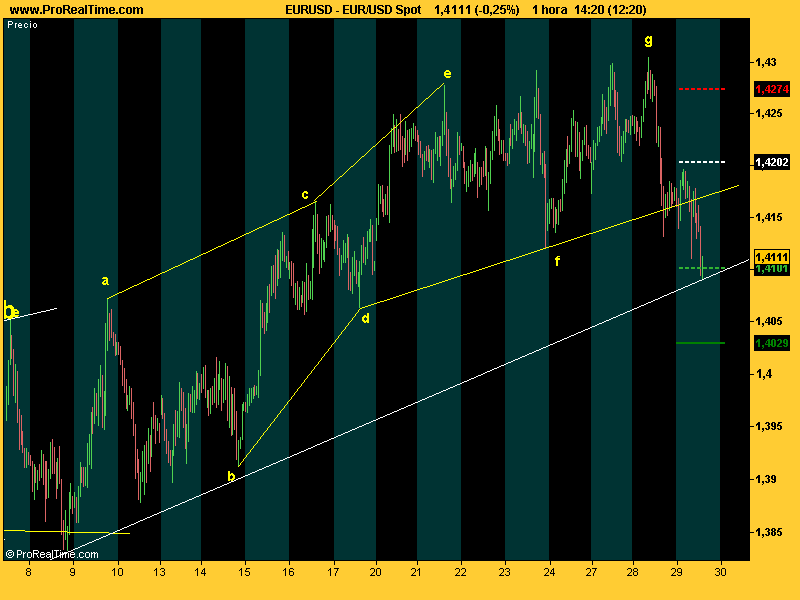Click date 13 on the time axis
Screen dimensions: 800x600
pyautogui.click(x=160, y=572)
